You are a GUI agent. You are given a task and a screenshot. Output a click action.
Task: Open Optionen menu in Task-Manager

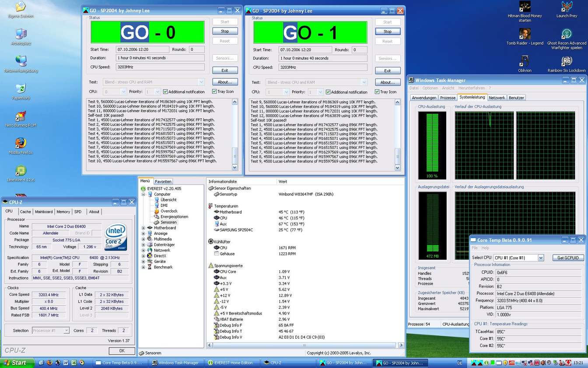click(430, 88)
